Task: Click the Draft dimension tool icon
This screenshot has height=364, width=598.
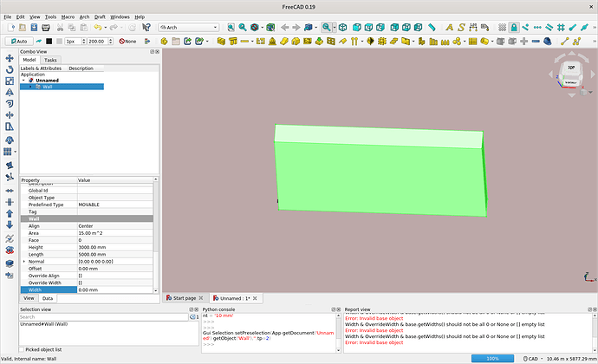Action: (473, 28)
